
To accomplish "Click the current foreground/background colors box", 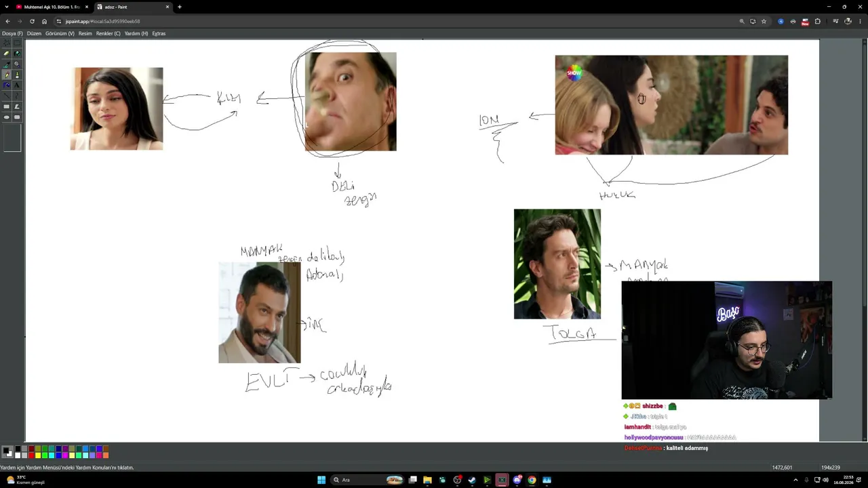I will (7, 452).
